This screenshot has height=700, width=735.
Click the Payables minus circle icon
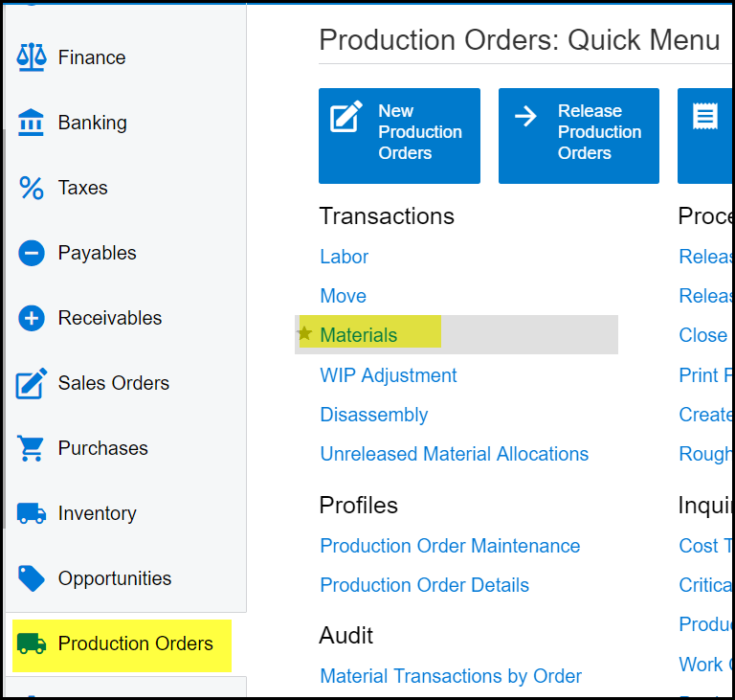32,253
